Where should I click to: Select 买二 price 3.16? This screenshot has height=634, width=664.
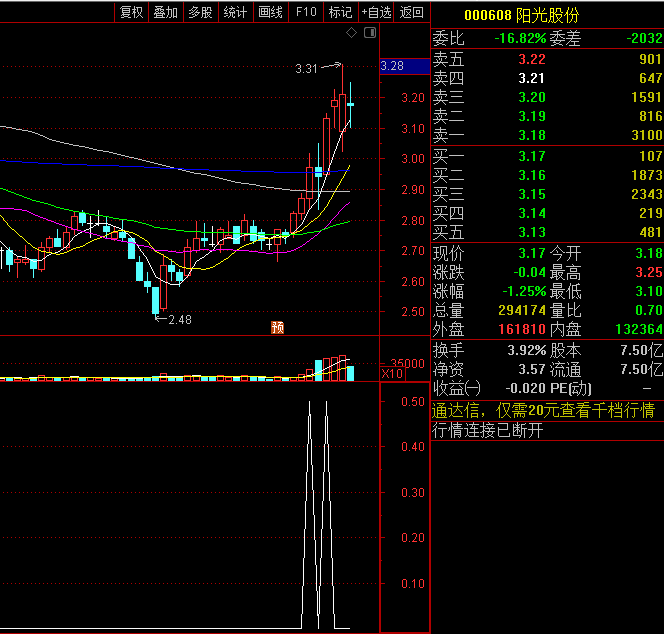click(x=532, y=175)
